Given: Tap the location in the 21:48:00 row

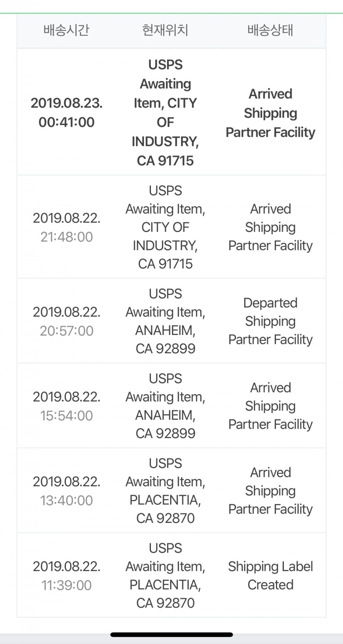Looking at the screenshot, I should point(165,227).
